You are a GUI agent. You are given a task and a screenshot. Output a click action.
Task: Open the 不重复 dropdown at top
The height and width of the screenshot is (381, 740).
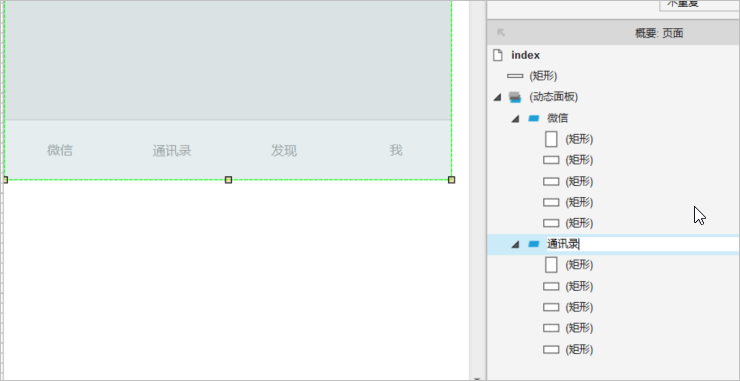pyautogui.click(x=699, y=5)
